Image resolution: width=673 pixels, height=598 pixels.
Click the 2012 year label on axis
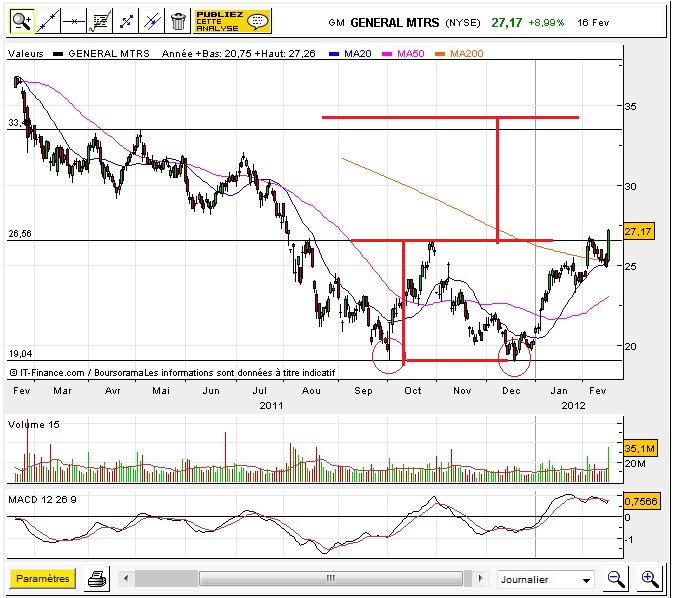point(573,406)
